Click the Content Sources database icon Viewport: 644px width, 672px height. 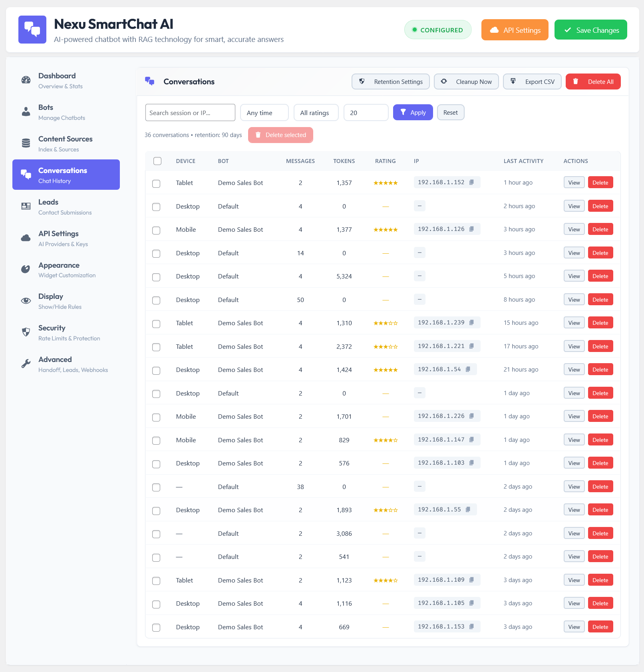(26, 143)
